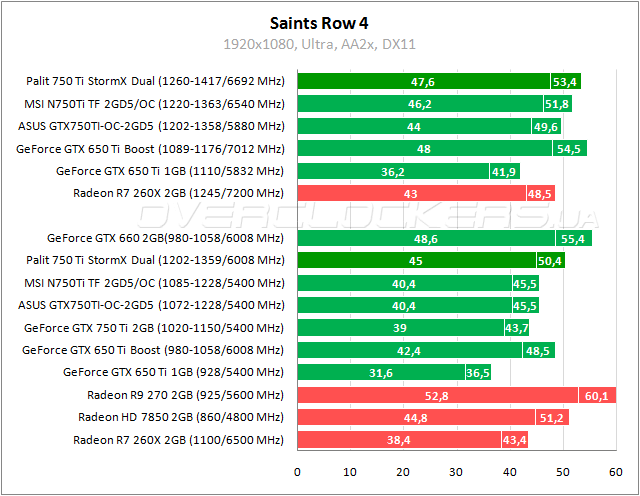Pick label Radeon R7 260X 2GB (1100/6500 MHz)
The width and height of the screenshot is (640, 496).
[x=178, y=440]
